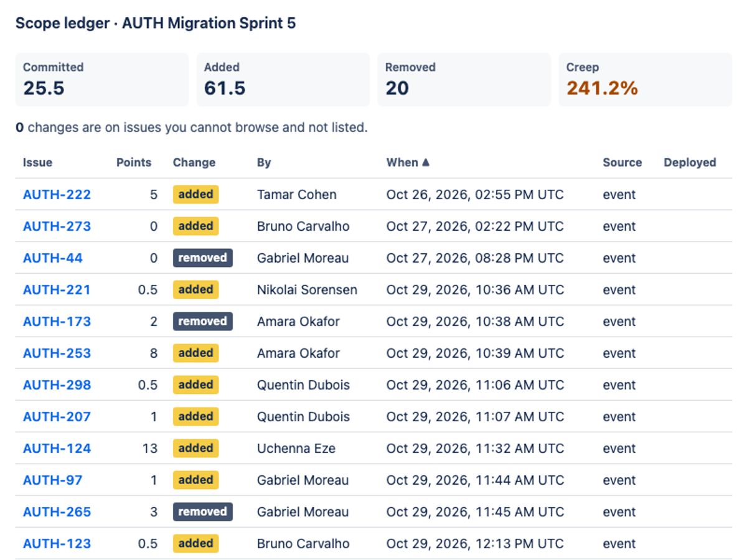747x560 pixels.
Task: Open issue AUTH-221
Action: (57, 290)
